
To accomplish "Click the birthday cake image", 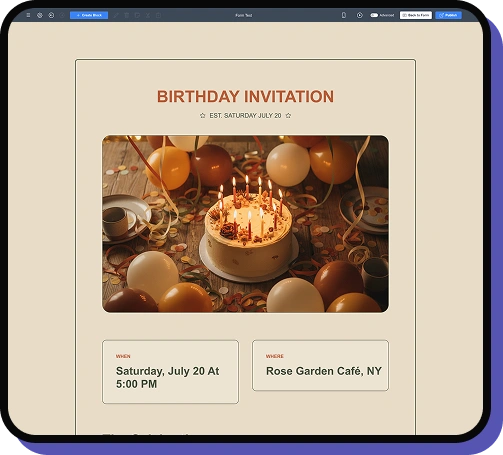I will 245,224.
